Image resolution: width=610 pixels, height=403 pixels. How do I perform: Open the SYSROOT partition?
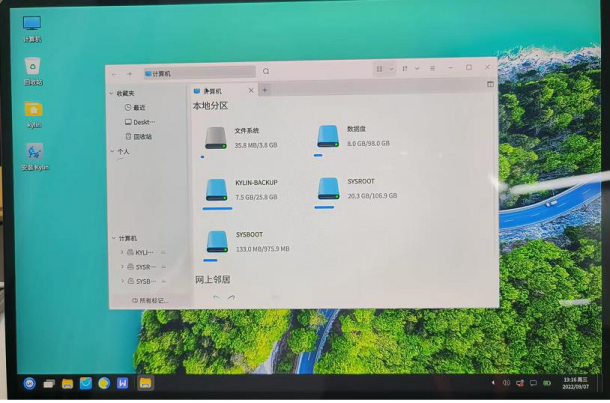coord(328,188)
